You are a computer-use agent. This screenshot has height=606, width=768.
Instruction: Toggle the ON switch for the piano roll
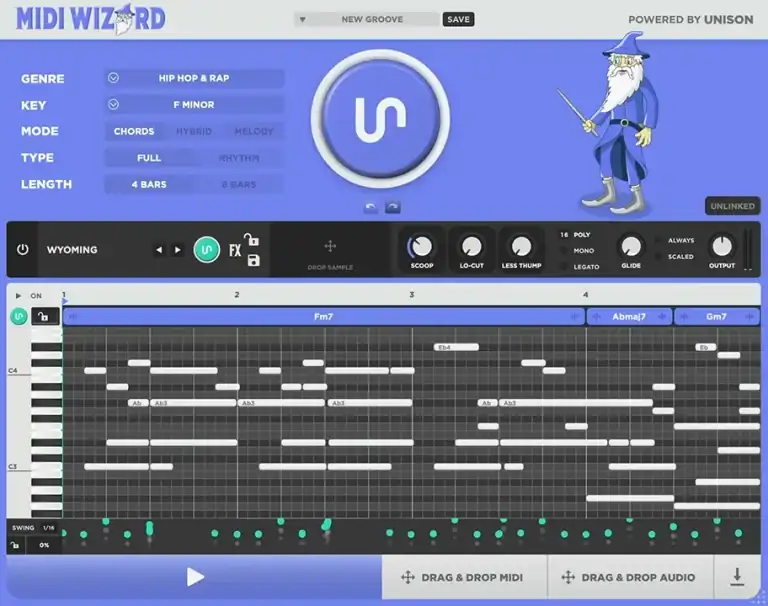(x=36, y=296)
